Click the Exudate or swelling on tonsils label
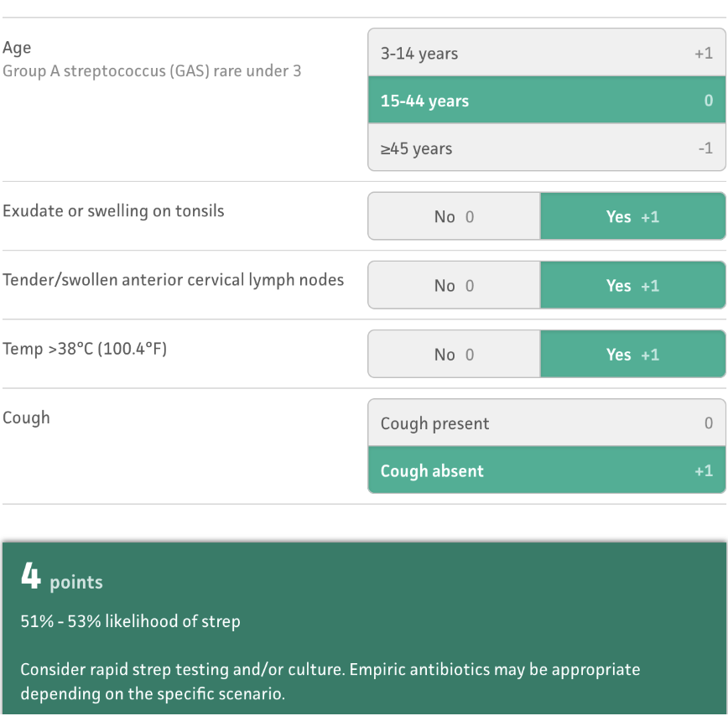Screen dimensions: 728x716 (x=113, y=210)
